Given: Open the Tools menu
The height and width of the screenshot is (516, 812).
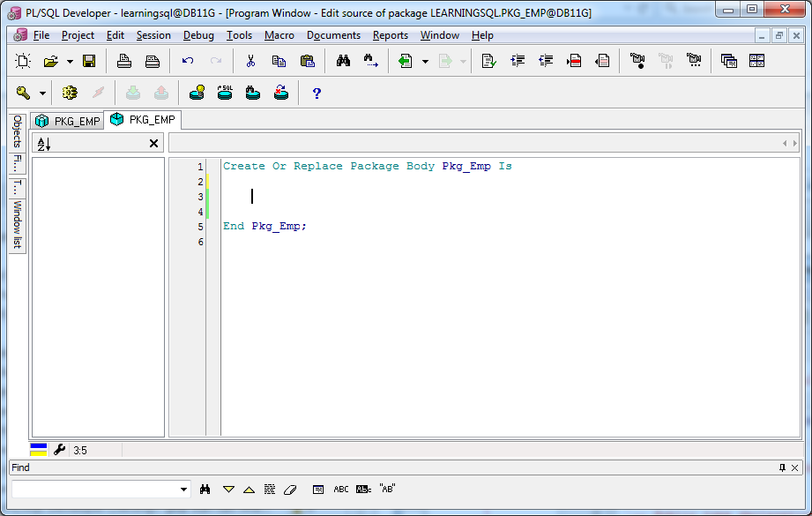Looking at the screenshot, I should 239,35.
